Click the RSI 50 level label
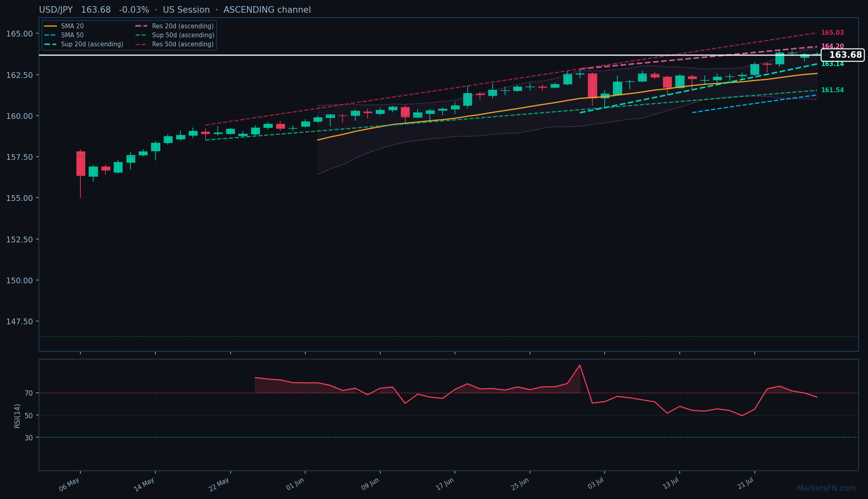Image resolution: width=868 pixels, height=499 pixels. 29,415
